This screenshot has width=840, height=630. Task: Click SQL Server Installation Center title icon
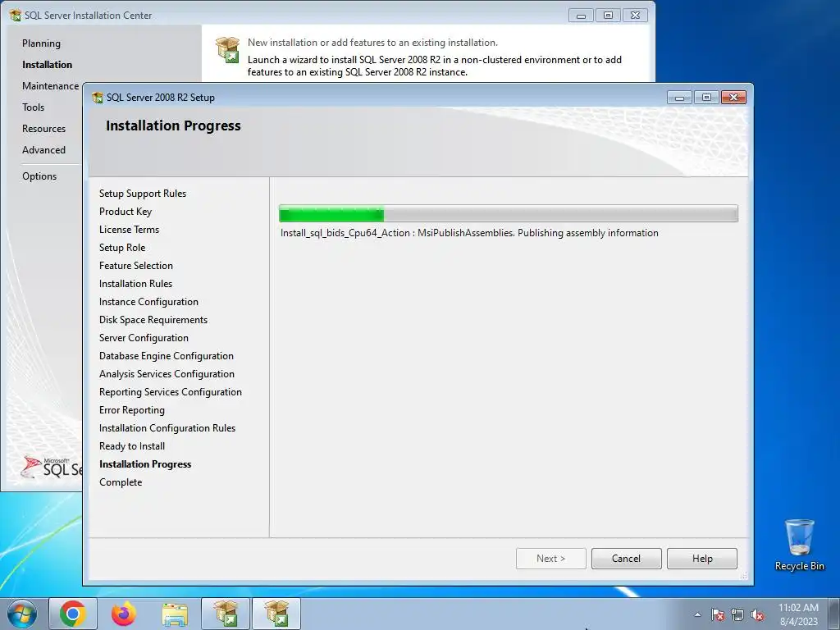coord(15,15)
